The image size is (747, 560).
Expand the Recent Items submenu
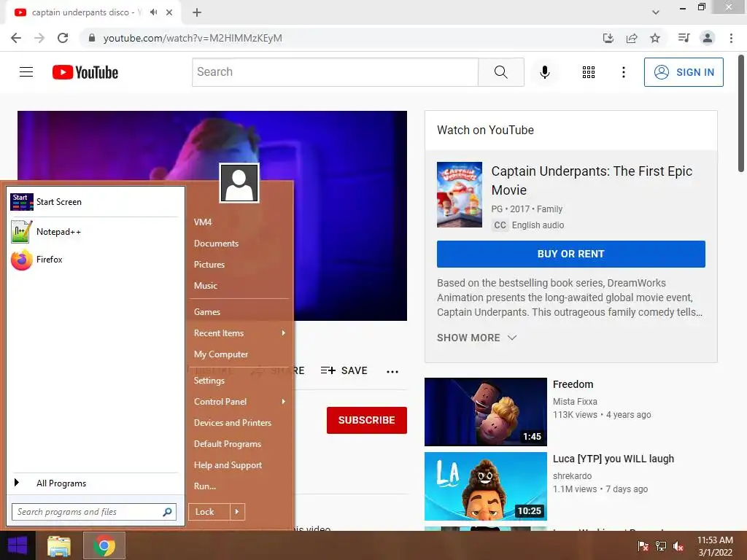tap(239, 332)
